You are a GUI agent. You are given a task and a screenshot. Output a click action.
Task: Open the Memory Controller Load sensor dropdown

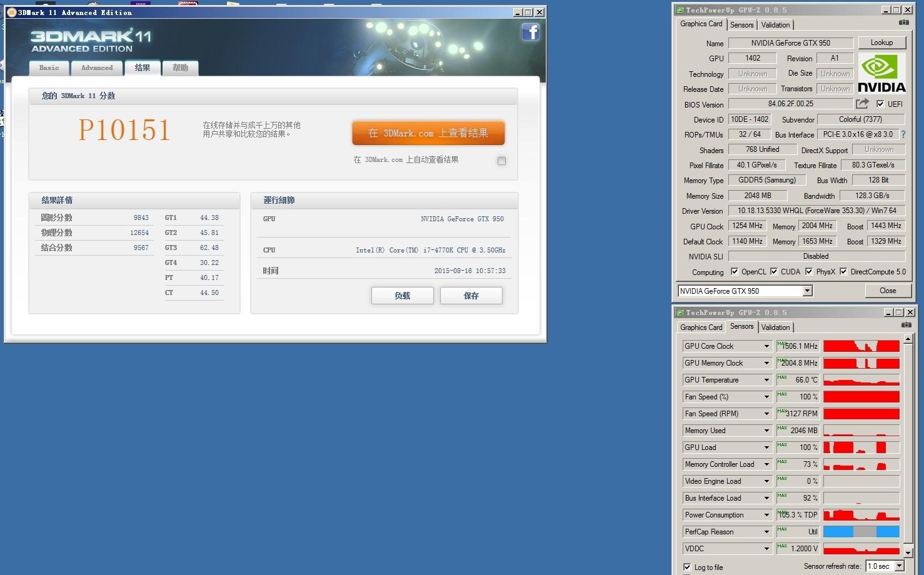tap(766, 464)
